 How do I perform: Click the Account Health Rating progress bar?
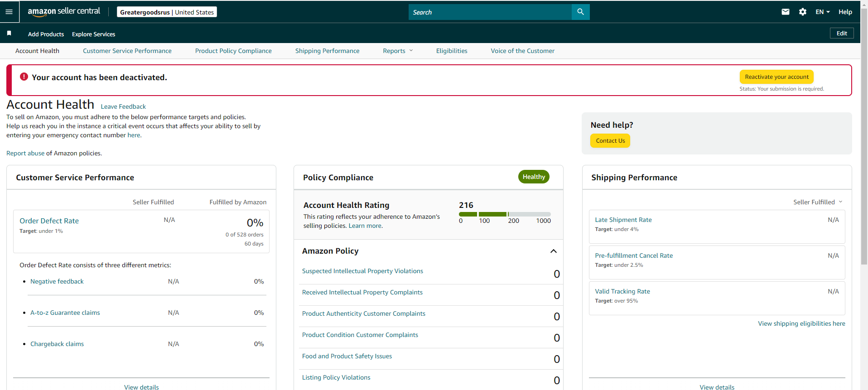505,214
